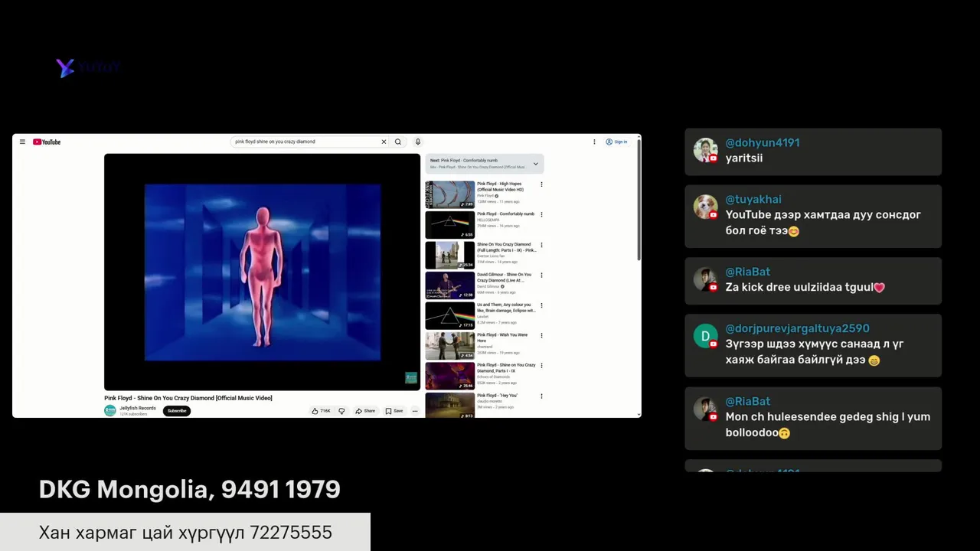Click avatar of @RiaBat Za kick dree message
Screen dimensions: 980x551
click(x=705, y=280)
